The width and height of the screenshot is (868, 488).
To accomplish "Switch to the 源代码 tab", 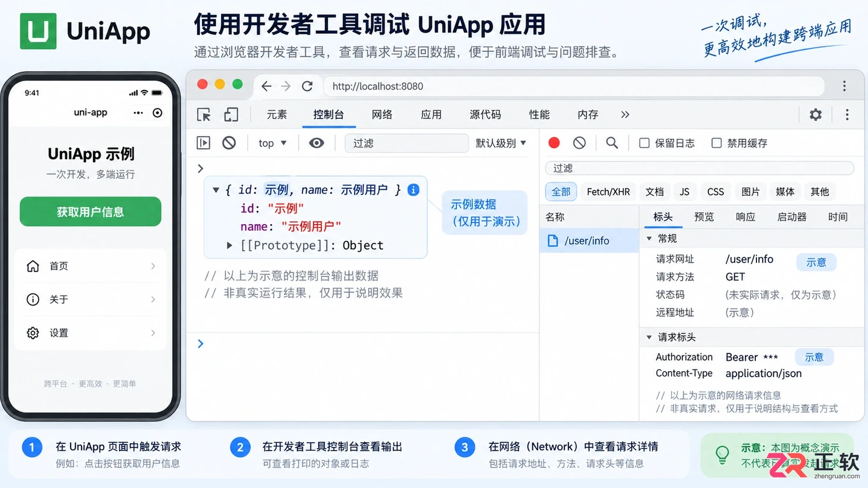I will click(x=485, y=114).
